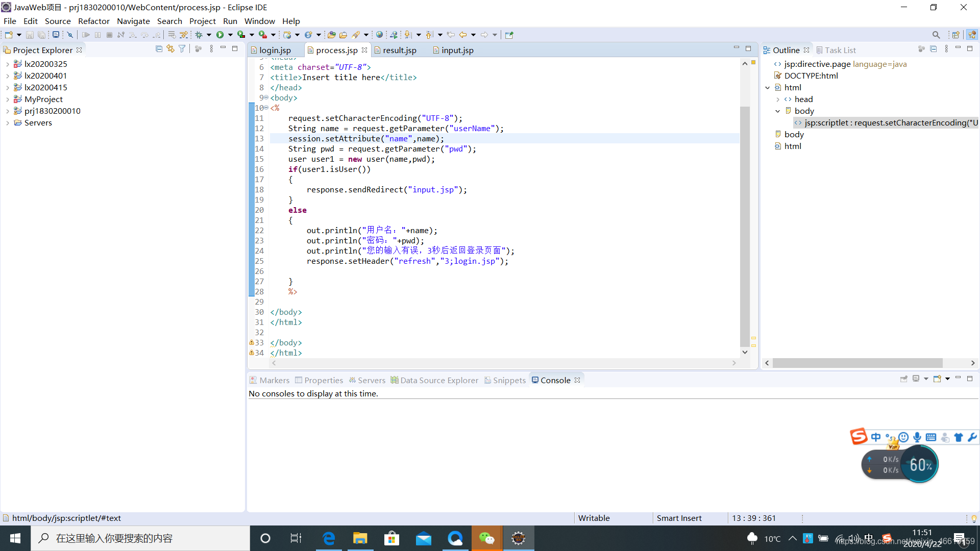Click the External Tools run icon
The width and height of the screenshot is (980, 551).
(262, 35)
